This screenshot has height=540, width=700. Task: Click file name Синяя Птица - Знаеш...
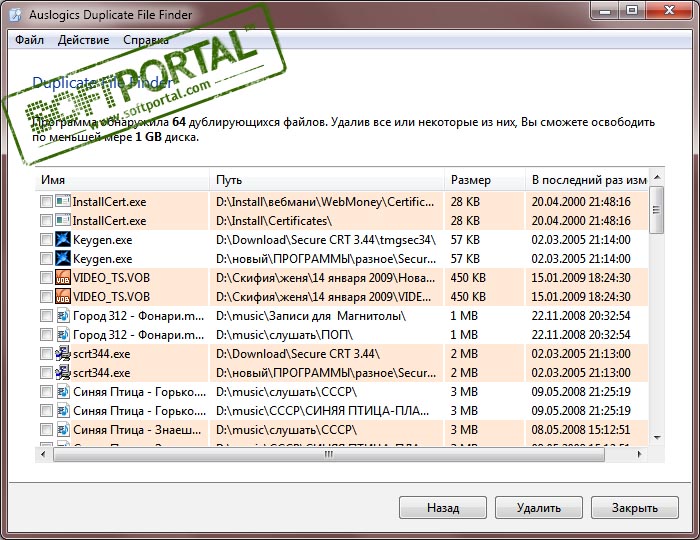pos(137,430)
